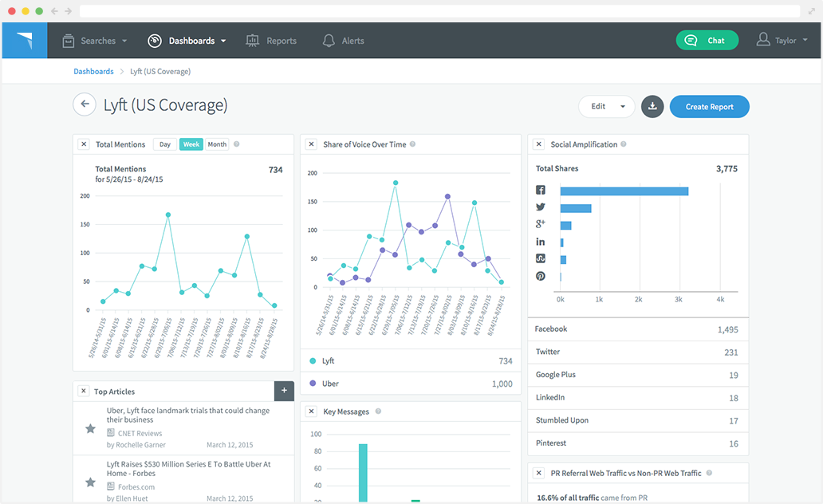The width and height of the screenshot is (823, 504).
Task: Select the Twitter 231 row
Action: (x=638, y=352)
